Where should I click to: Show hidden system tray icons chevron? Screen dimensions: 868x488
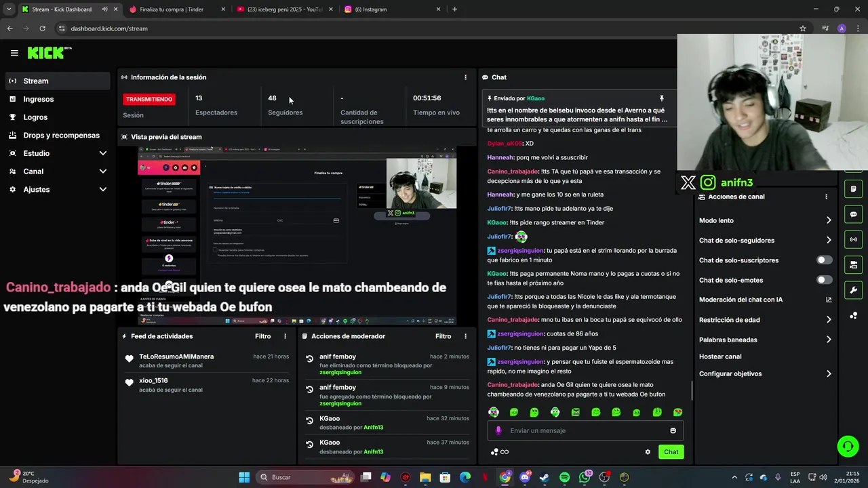(x=734, y=477)
